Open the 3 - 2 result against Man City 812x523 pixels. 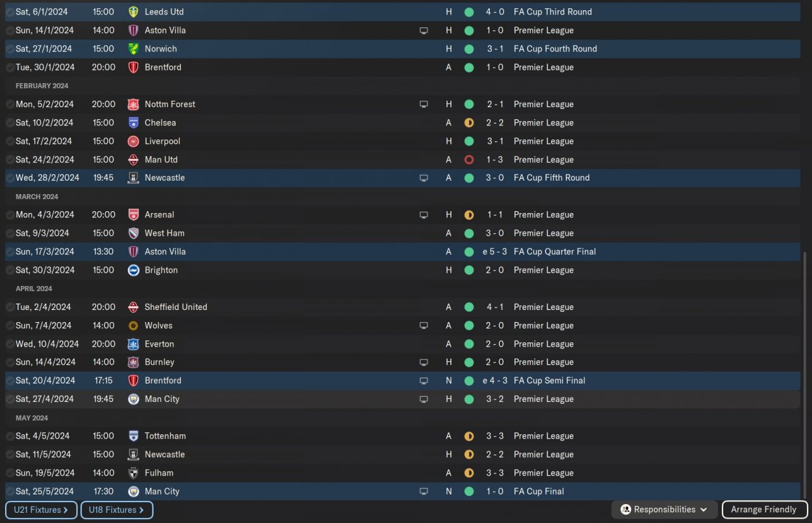(x=495, y=399)
